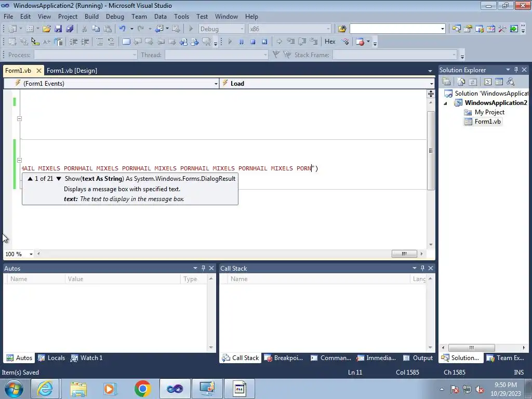Click Show All Files icon in Solution Explorer

(x=461, y=82)
